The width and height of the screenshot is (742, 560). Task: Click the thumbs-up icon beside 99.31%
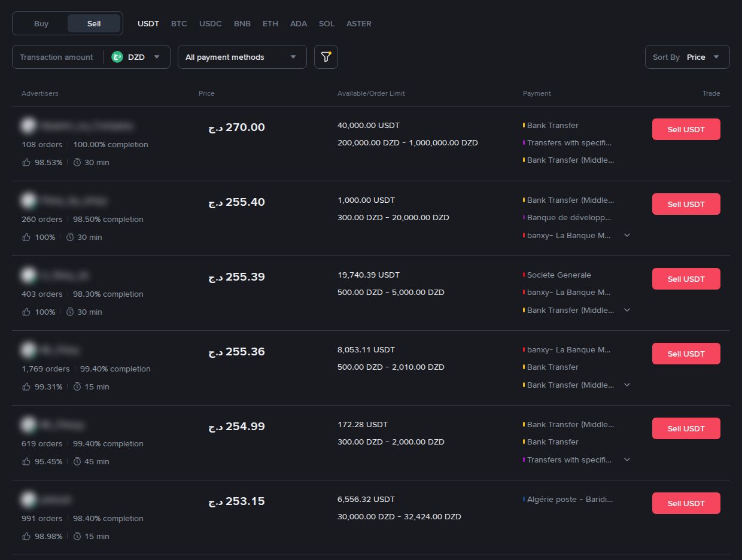point(26,386)
